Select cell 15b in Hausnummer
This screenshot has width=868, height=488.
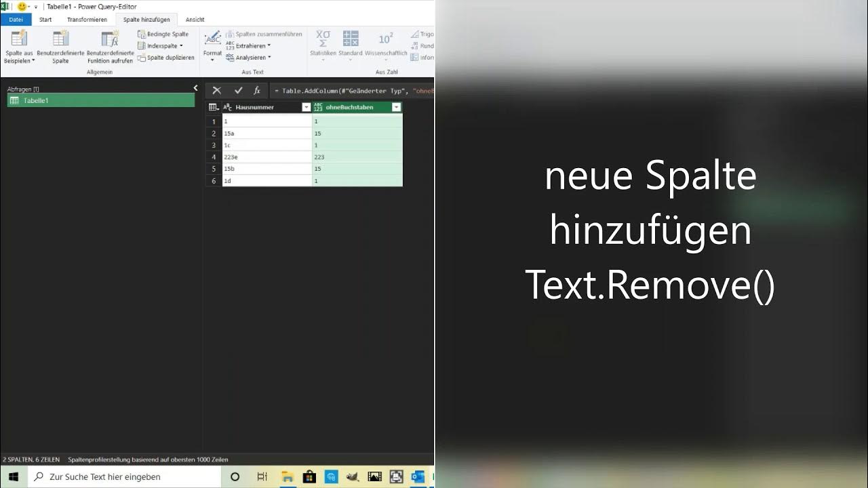coord(267,168)
